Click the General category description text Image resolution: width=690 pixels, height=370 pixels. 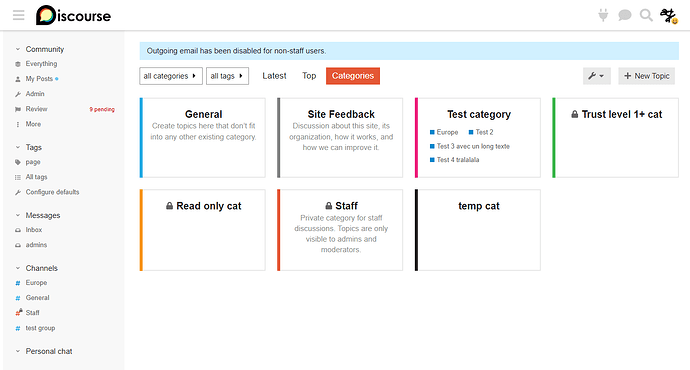pos(203,131)
